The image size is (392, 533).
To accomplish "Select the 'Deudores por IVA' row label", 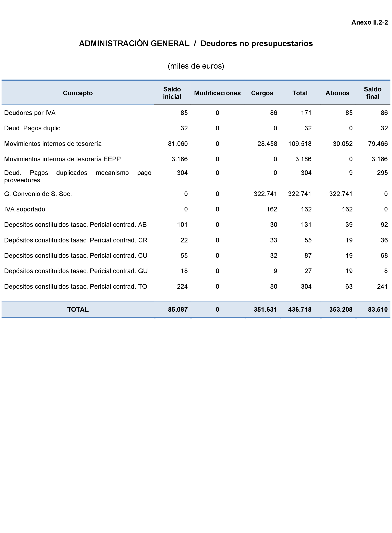I will click(x=30, y=113).
